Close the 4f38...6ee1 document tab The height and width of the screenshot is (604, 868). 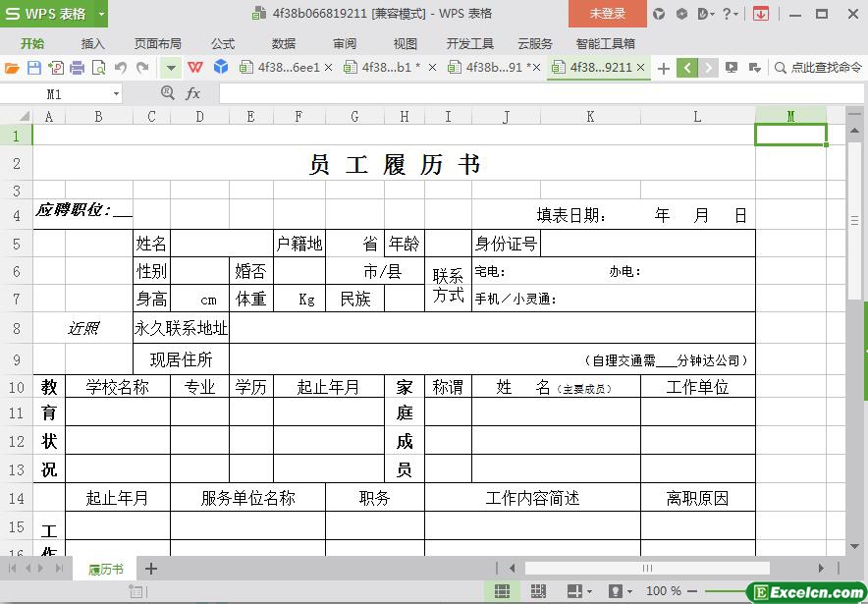coord(328,68)
